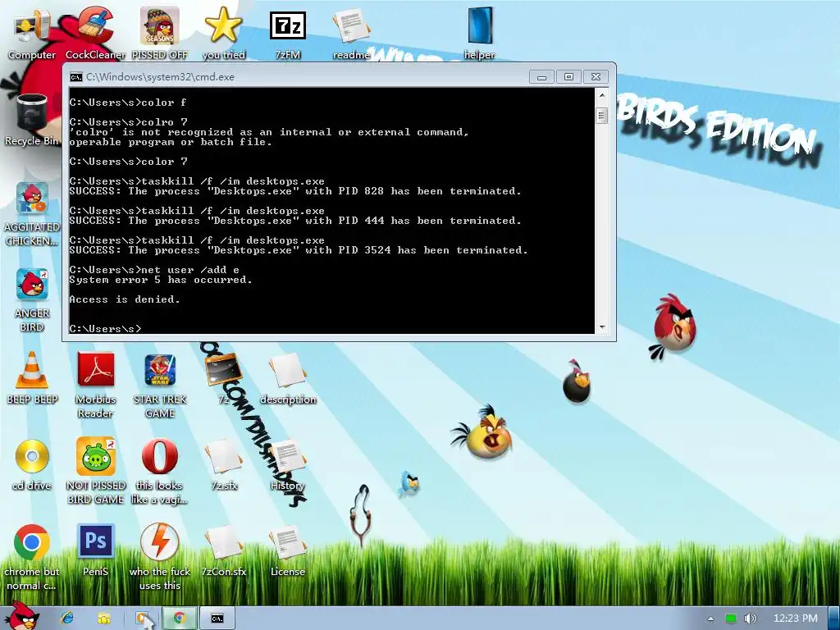Click the Chrome taskbar button
The image size is (840, 630).
tap(179, 619)
